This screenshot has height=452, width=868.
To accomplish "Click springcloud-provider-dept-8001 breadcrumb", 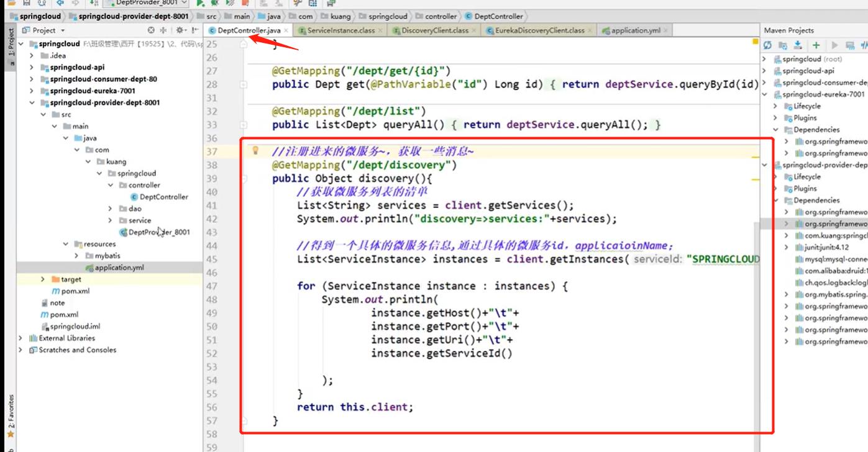I will click(129, 16).
